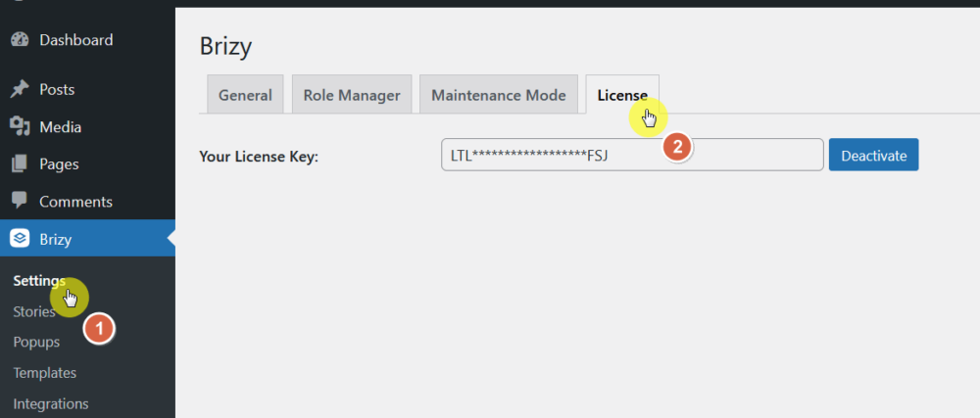Switch to the General tab
The image size is (980, 418).
coord(245,95)
